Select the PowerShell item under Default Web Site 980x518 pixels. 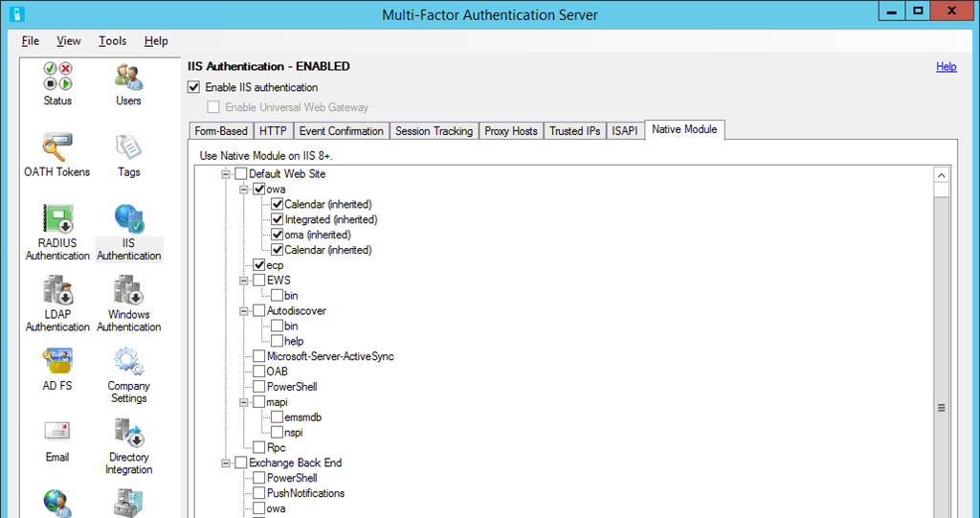click(292, 387)
